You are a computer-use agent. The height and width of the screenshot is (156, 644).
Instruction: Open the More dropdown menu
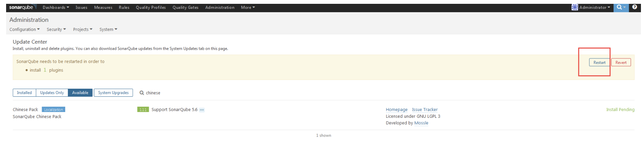point(248,7)
